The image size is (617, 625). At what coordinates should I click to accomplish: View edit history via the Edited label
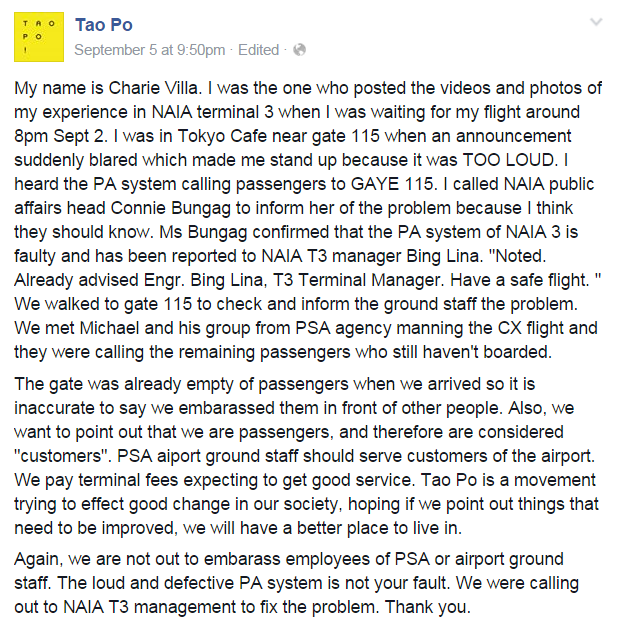click(x=258, y=50)
